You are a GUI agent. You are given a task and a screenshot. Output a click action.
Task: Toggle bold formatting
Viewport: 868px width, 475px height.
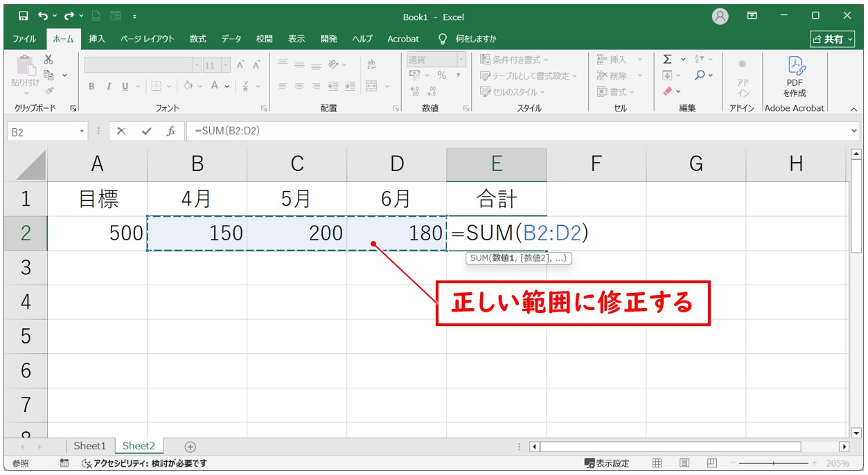click(91, 87)
